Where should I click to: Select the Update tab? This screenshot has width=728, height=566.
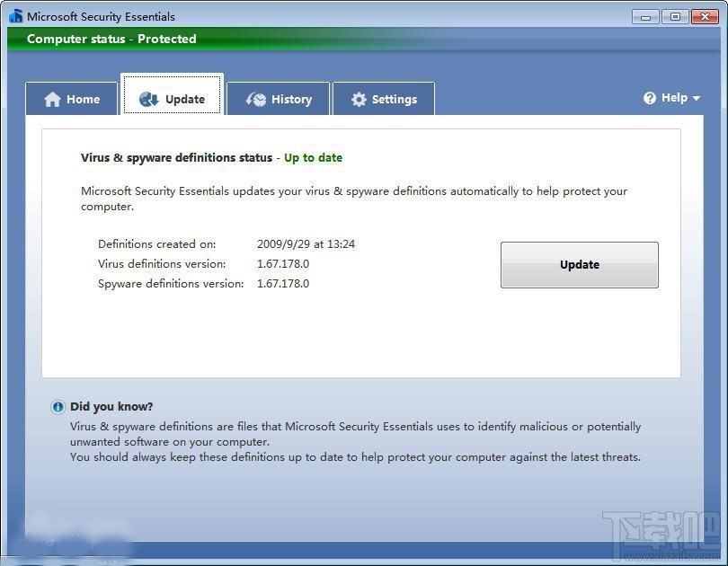173,94
